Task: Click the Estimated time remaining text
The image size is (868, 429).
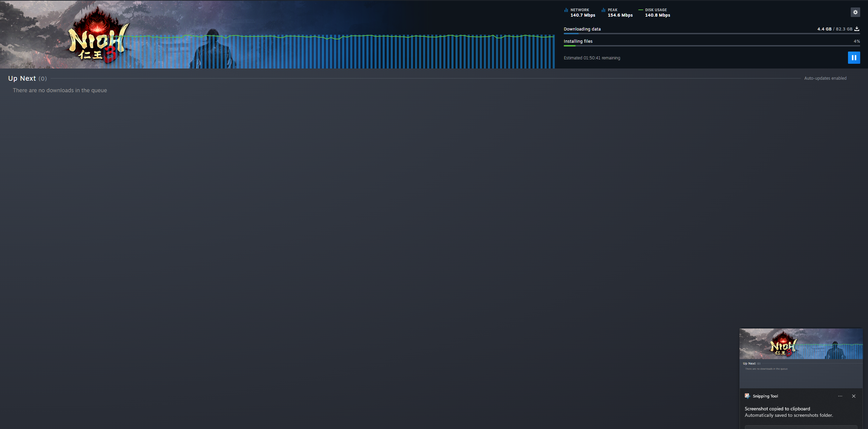Action: point(592,58)
